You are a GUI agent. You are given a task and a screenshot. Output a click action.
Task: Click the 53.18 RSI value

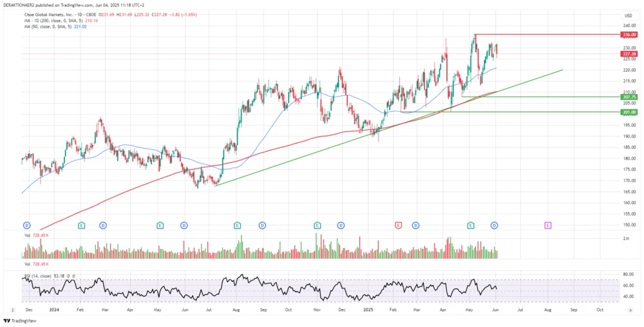[x=59, y=277]
